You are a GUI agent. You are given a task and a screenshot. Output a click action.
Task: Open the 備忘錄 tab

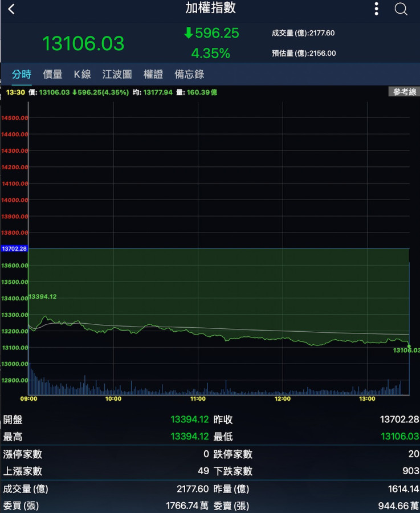[x=189, y=74]
